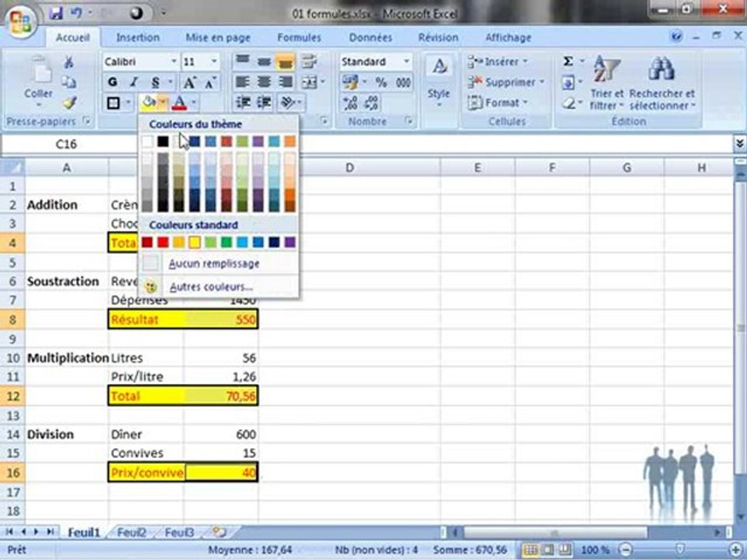Open Rechercher et sélectionner
The image size is (747, 560).
[662, 83]
